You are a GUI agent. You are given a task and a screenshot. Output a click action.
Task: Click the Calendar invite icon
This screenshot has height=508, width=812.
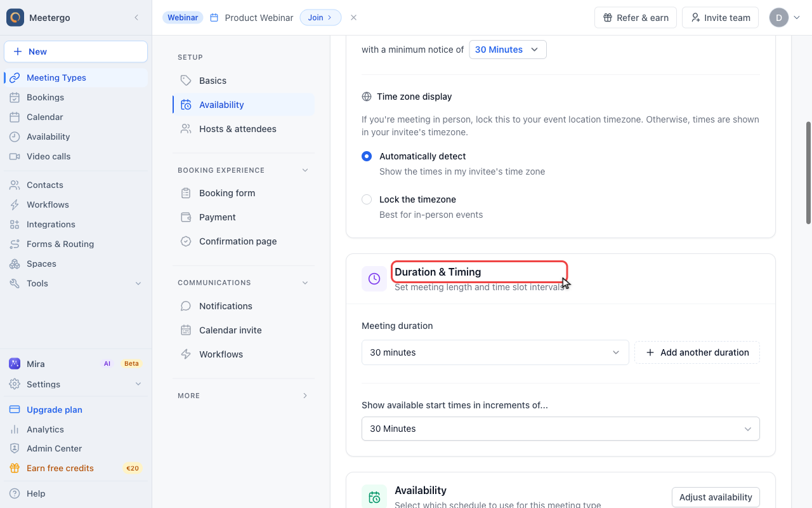(186, 330)
